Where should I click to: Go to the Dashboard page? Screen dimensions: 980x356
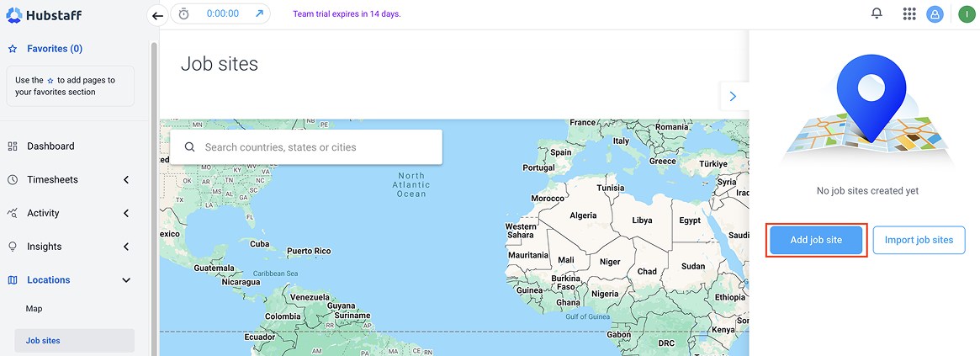click(x=50, y=146)
